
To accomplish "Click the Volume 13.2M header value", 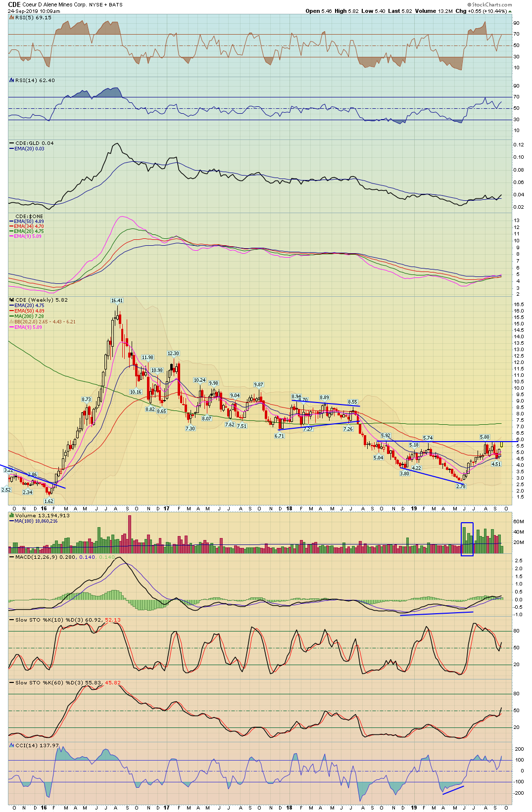I will (x=434, y=11).
